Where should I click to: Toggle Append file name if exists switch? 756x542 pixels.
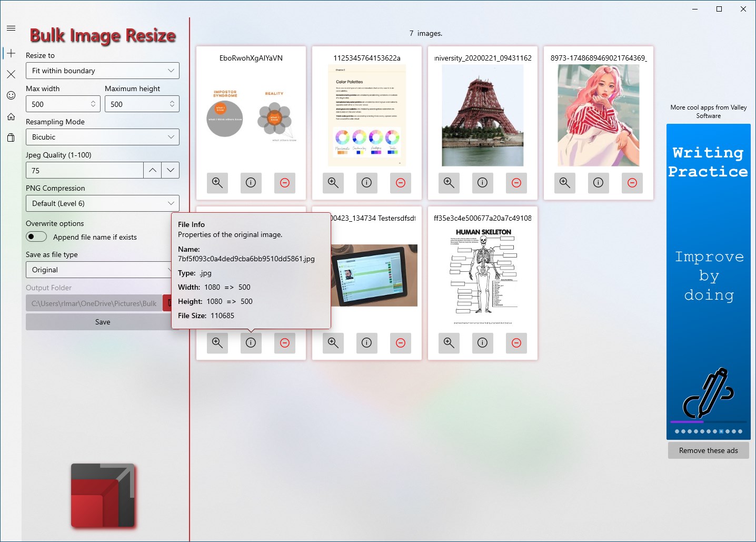click(36, 237)
